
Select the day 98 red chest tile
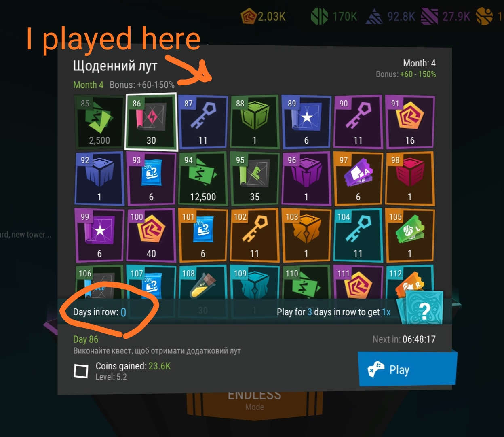coord(409,178)
